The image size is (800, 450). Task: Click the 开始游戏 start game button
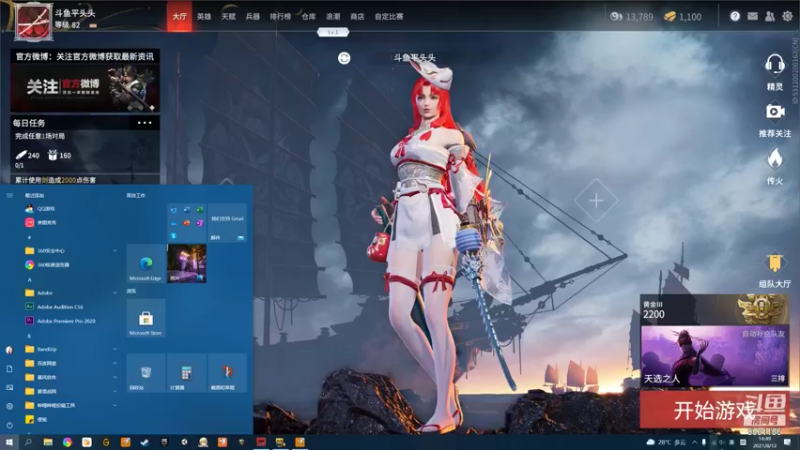pyautogui.click(x=714, y=410)
